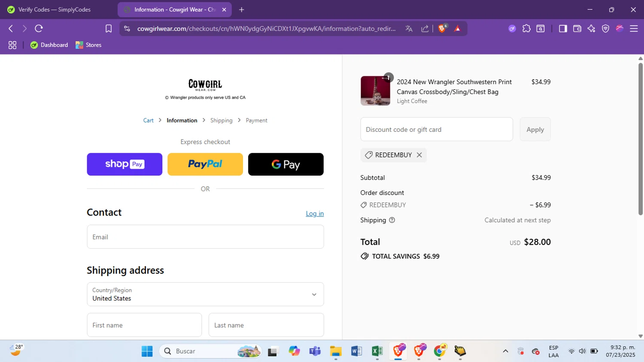Open the extensions puzzle icon
The image size is (644, 362).
coord(526,28)
